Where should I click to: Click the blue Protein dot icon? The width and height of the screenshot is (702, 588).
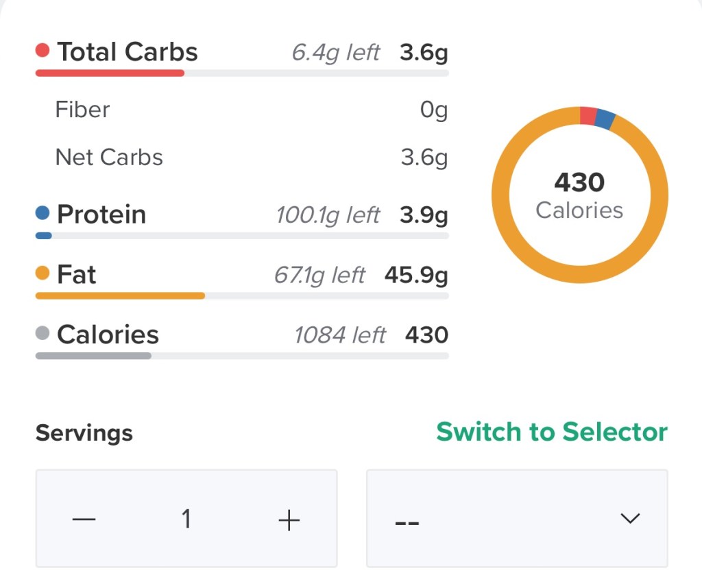[43, 214]
